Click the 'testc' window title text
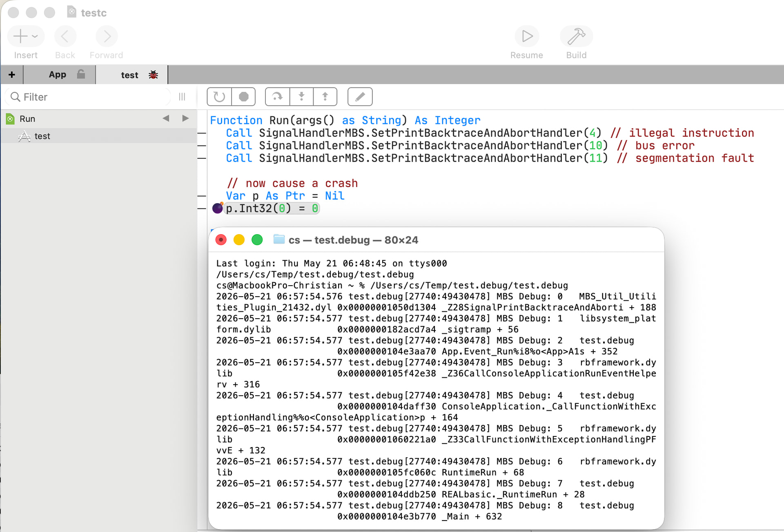 pos(94,13)
